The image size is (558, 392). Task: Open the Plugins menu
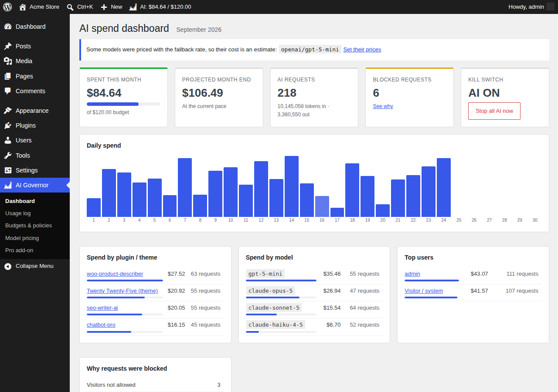(35, 125)
